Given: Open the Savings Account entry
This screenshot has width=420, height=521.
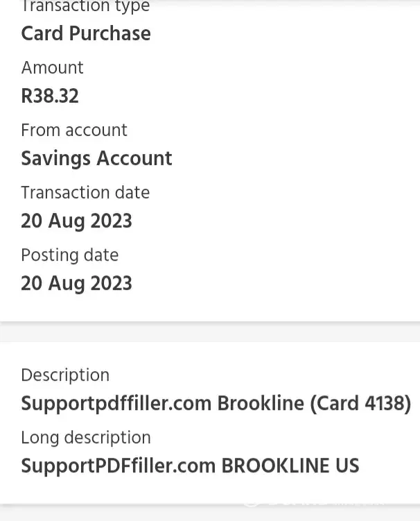Looking at the screenshot, I should click(x=96, y=158).
